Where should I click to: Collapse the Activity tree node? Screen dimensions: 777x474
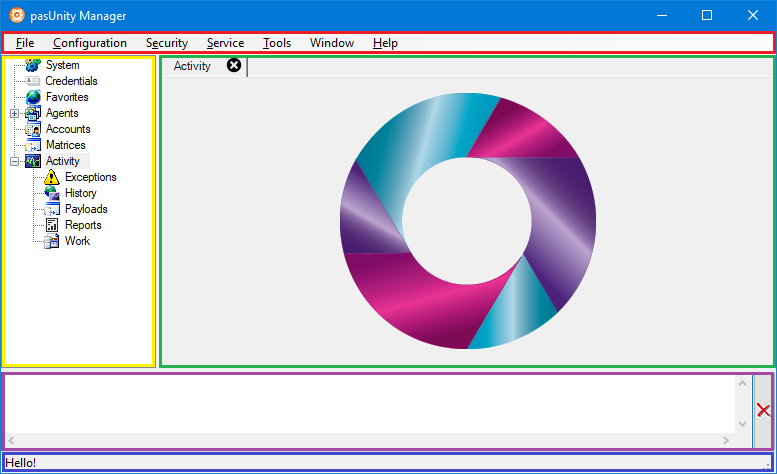pyautogui.click(x=14, y=161)
